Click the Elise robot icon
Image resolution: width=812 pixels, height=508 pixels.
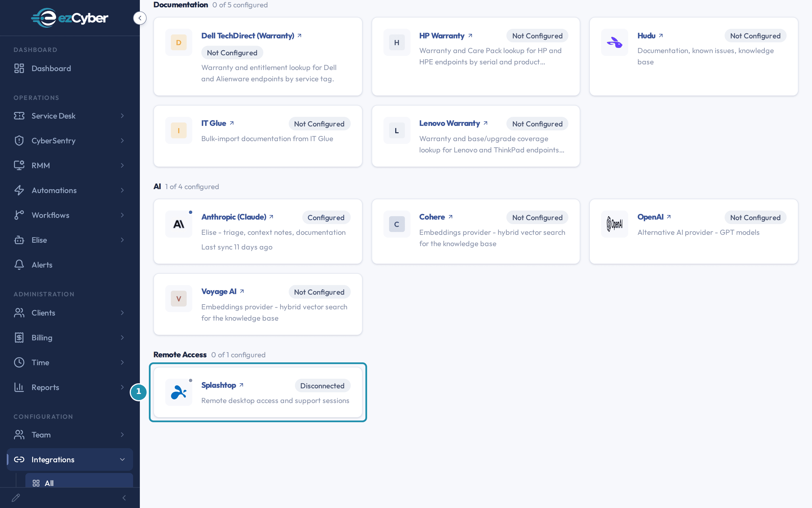click(x=19, y=240)
